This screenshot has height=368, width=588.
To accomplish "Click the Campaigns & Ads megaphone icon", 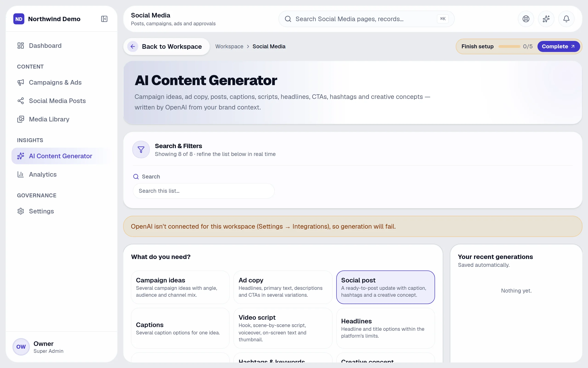I will pyautogui.click(x=21, y=82).
